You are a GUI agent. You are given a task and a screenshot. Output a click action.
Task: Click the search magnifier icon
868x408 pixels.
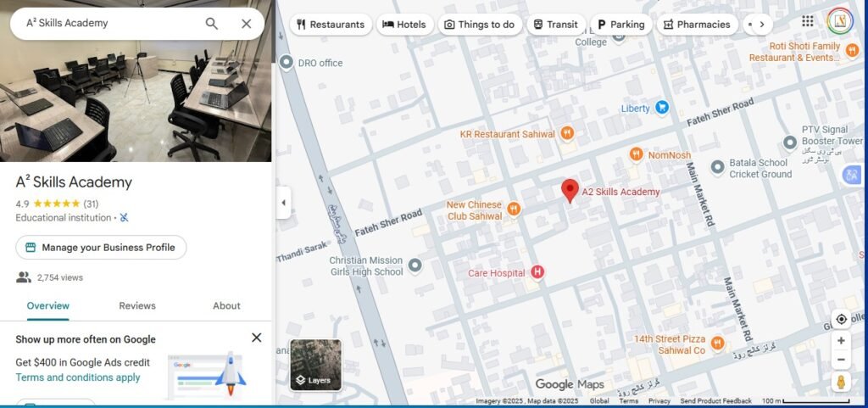212,24
